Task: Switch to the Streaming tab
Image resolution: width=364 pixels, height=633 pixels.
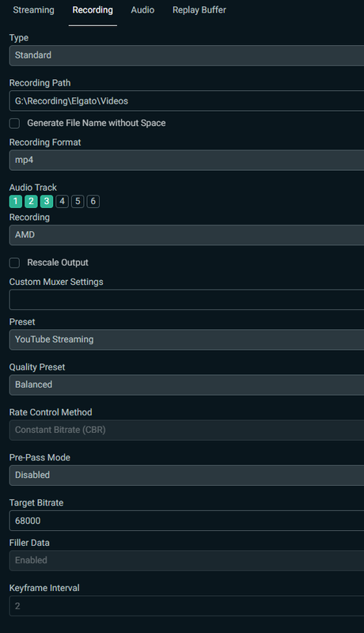Action: [33, 10]
